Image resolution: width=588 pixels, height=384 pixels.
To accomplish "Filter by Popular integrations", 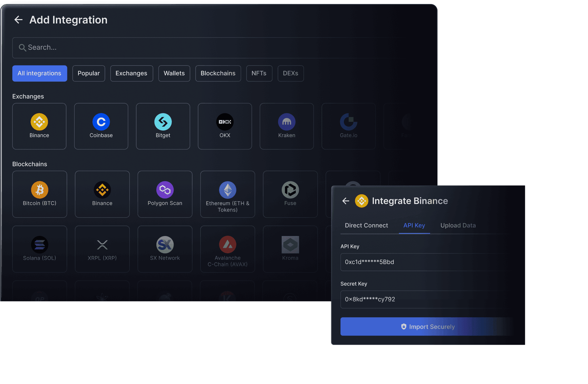I will coord(89,74).
